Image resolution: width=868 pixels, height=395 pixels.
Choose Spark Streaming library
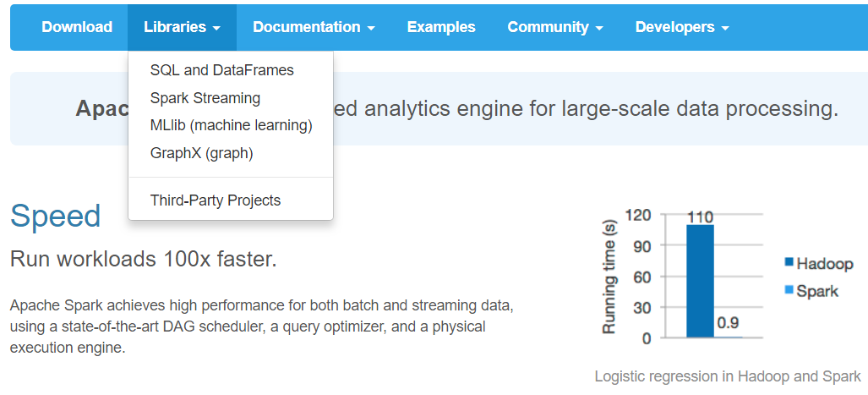pyautogui.click(x=205, y=98)
